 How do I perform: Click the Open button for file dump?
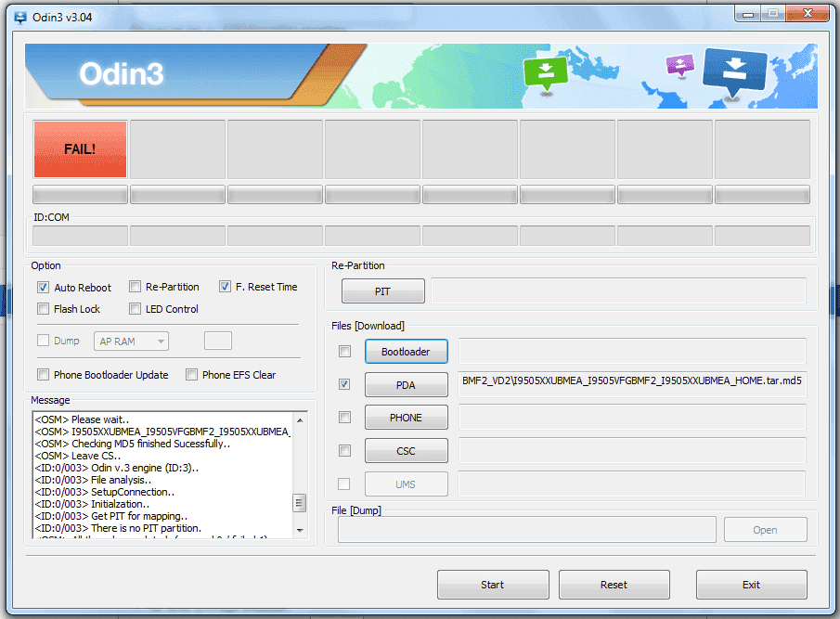pos(766,530)
